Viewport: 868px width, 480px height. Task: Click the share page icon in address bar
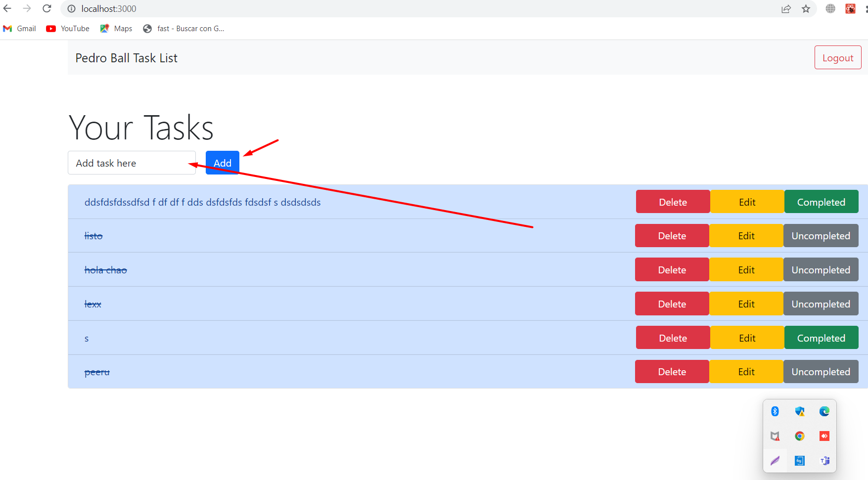pyautogui.click(x=786, y=9)
